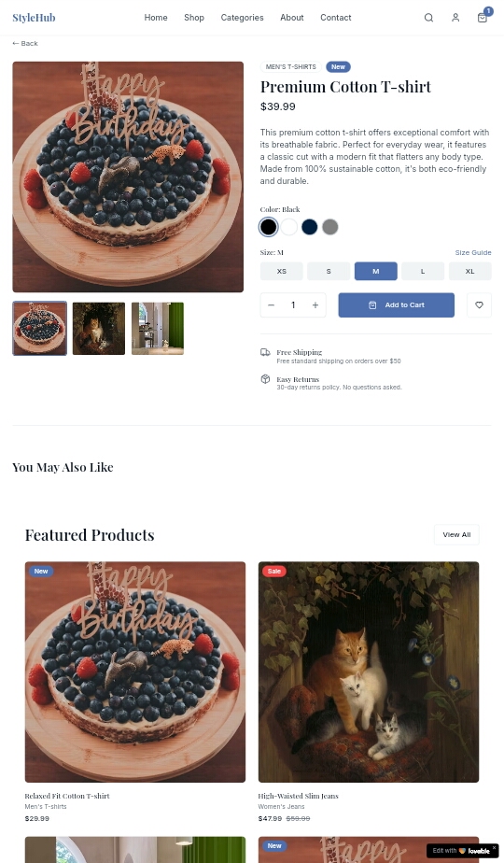
Task: Select size L
Action: coord(423,272)
